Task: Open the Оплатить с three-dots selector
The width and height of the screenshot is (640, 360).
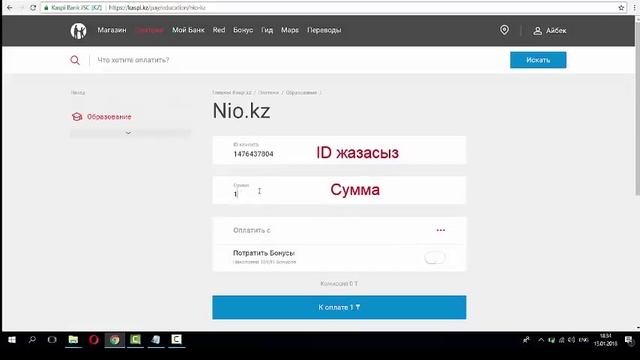Action: (440, 230)
